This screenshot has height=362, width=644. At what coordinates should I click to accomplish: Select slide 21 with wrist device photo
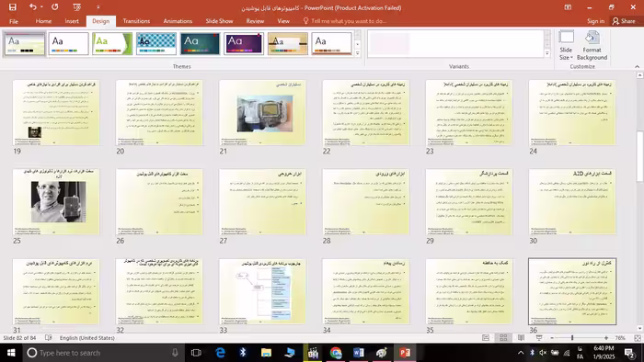(x=262, y=113)
